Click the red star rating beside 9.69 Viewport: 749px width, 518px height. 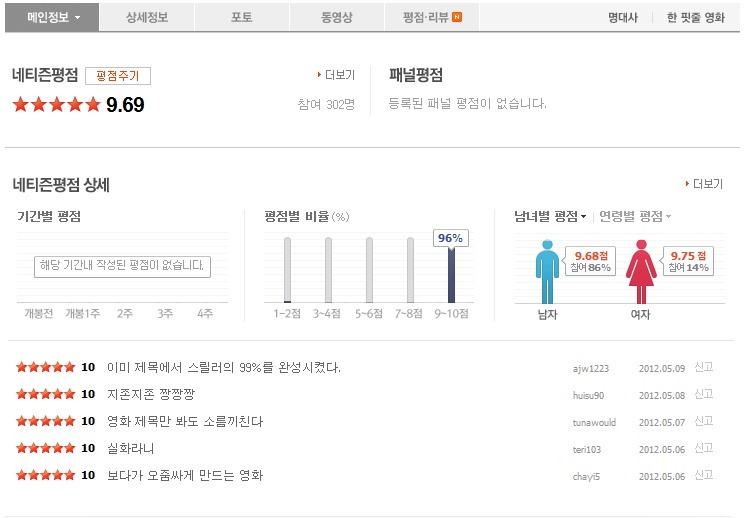pyautogui.click(x=56, y=104)
